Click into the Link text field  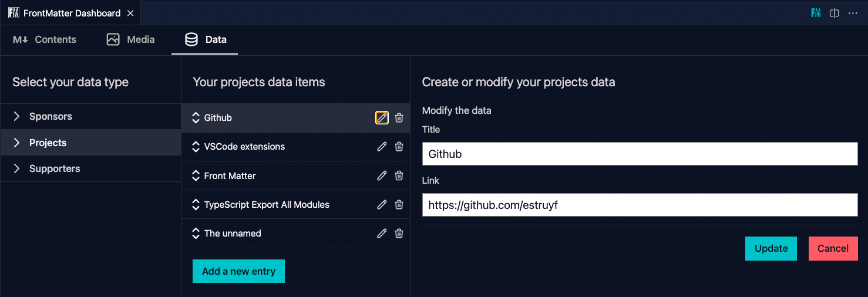[x=640, y=205]
